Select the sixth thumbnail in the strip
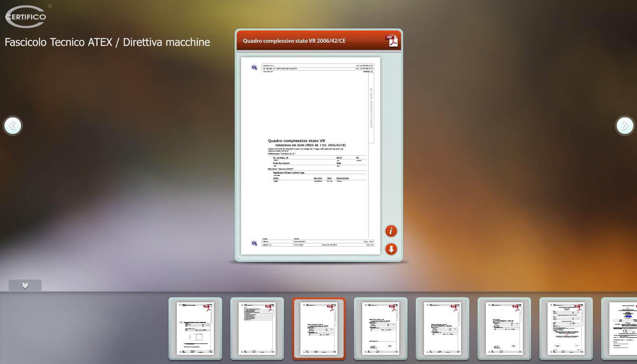The height and width of the screenshot is (364, 637). point(504,329)
